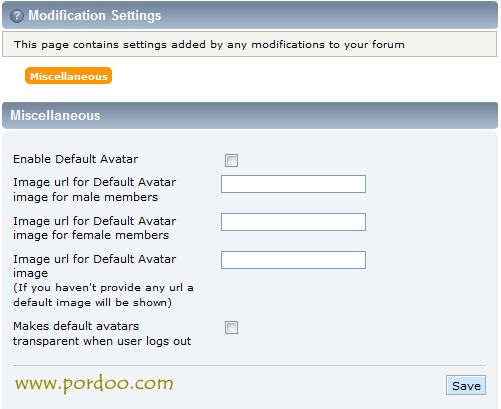
Task: Click the default image will be shown hint
Action: click(x=103, y=295)
